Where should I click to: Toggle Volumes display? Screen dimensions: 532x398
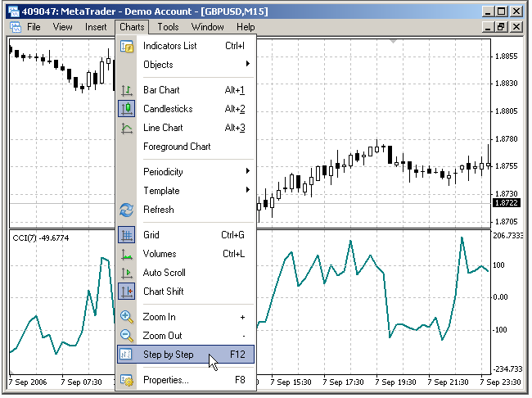point(186,254)
